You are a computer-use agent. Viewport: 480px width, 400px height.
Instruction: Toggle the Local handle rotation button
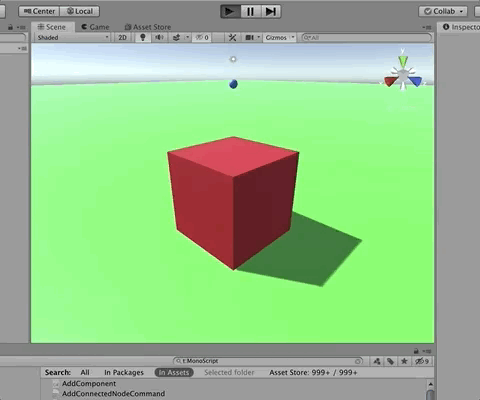(x=79, y=11)
